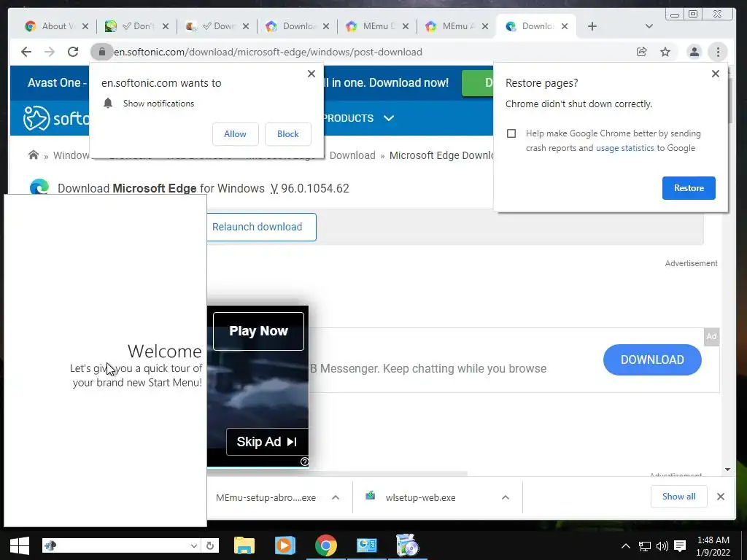Open the control panel taskbar icon
The height and width of the screenshot is (560, 747).
pos(367,545)
